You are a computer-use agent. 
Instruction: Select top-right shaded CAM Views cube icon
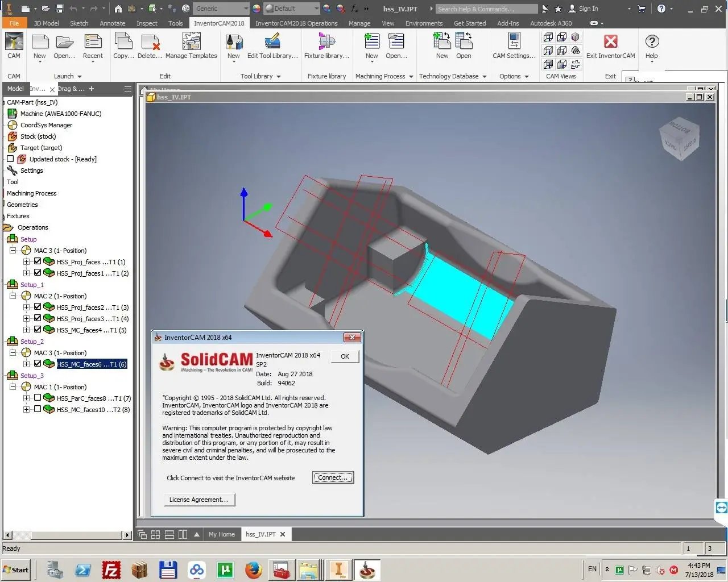tap(576, 37)
